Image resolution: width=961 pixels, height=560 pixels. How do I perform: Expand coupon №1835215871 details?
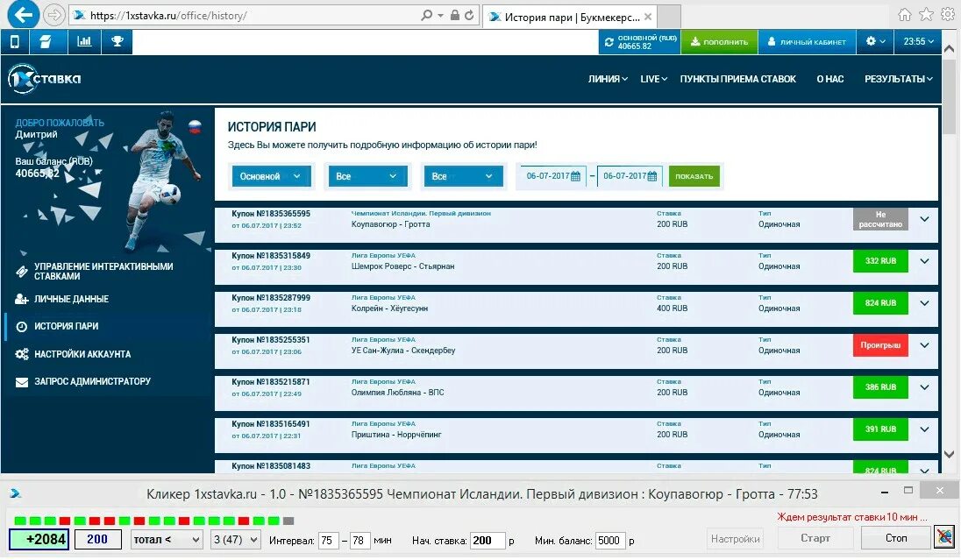(924, 387)
